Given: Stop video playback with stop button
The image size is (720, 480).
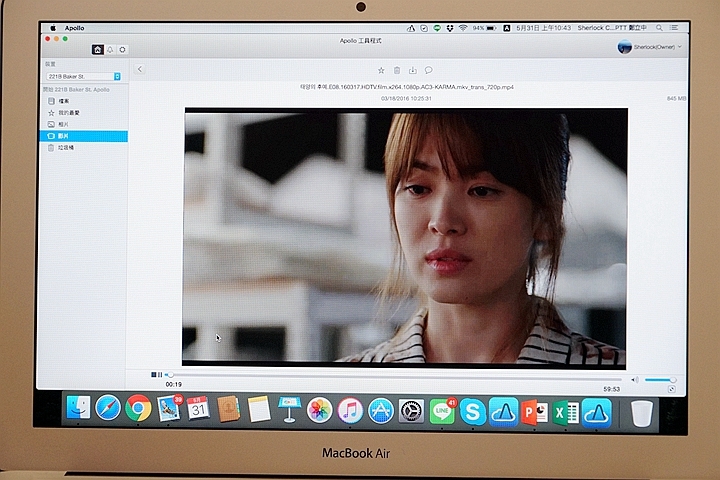Looking at the screenshot, I should pos(153,375).
